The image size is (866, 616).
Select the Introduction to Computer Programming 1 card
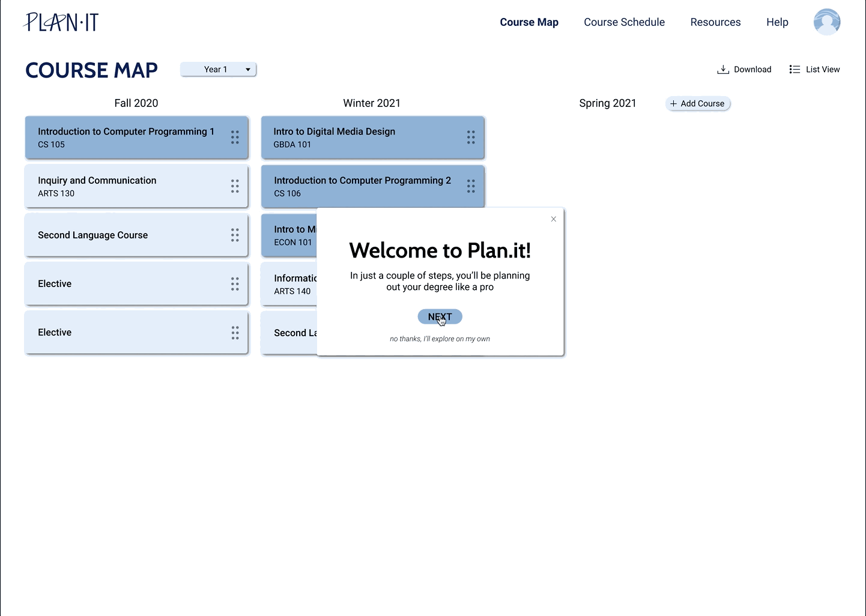tap(126, 137)
